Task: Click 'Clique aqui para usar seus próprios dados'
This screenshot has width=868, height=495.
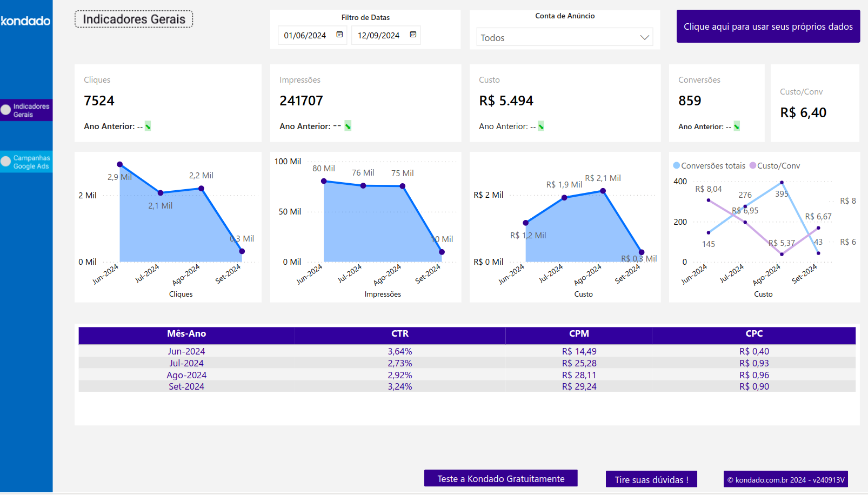Action: (x=768, y=26)
